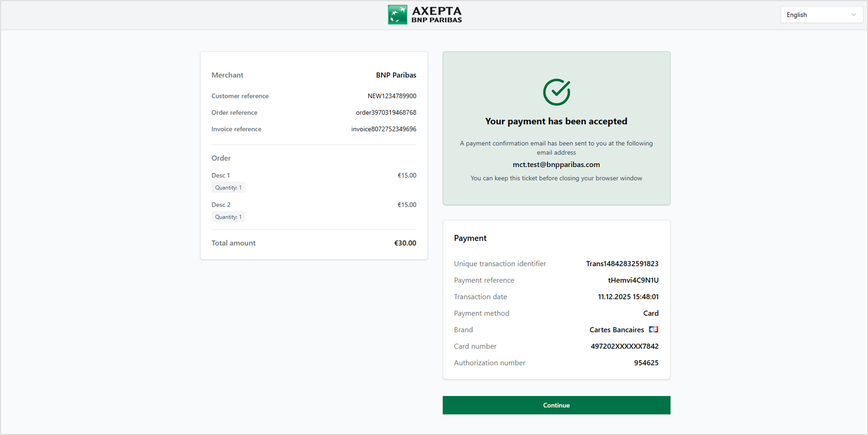Viewport: 868px width, 435px height.
Task: Click the authorization number 954625
Action: pyautogui.click(x=646, y=363)
